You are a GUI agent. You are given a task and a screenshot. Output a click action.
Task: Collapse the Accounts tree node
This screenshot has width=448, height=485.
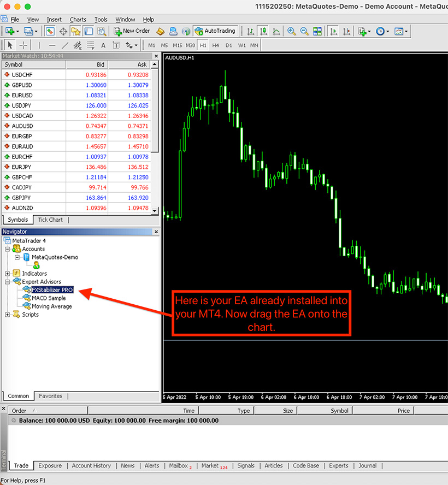coord(8,249)
